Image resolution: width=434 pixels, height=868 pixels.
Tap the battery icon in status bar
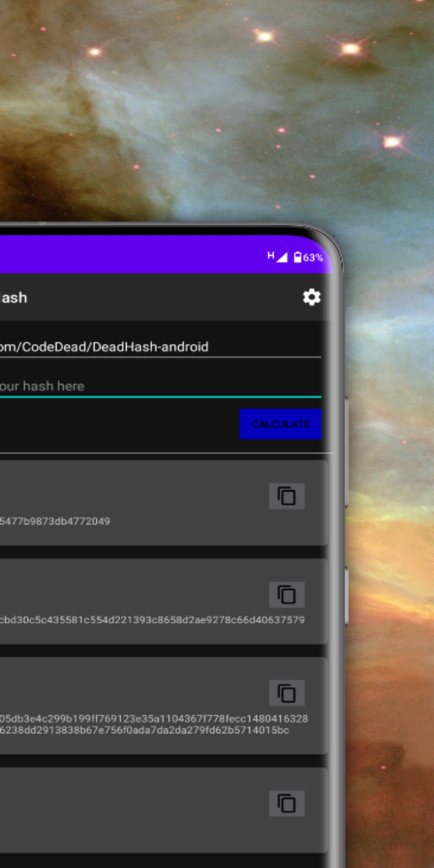click(297, 257)
